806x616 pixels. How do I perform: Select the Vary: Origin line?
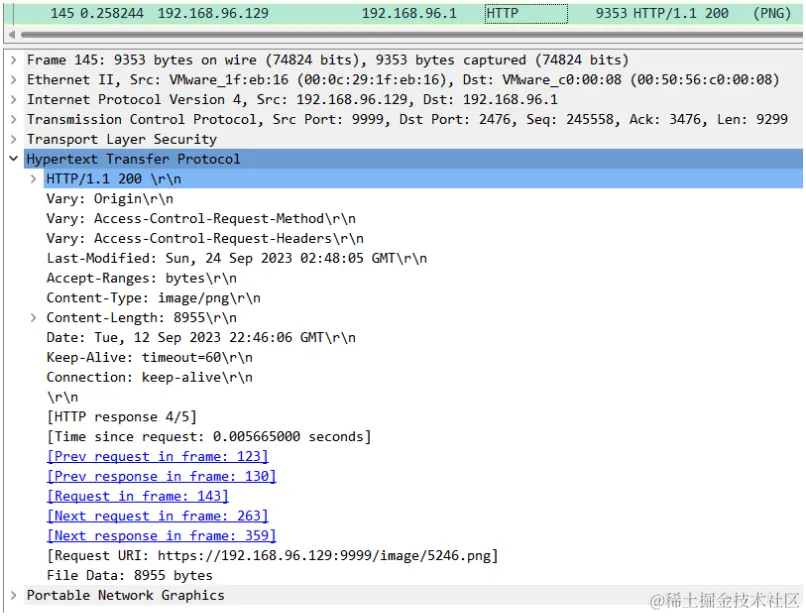pyautogui.click(x=110, y=199)
